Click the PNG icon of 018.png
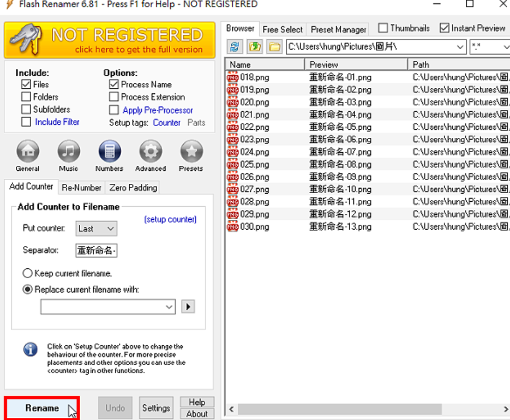The image size is (510, 420). [232, 77]
